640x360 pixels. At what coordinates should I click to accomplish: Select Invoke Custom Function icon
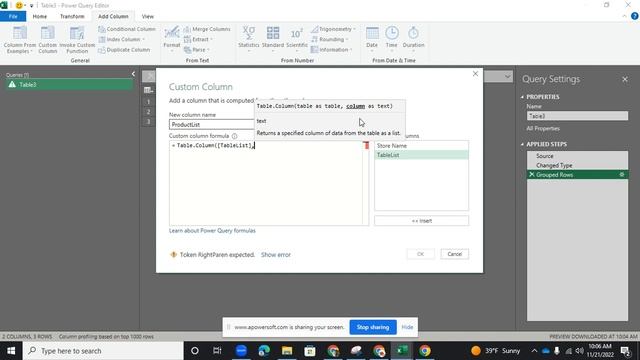pos(77,40)
